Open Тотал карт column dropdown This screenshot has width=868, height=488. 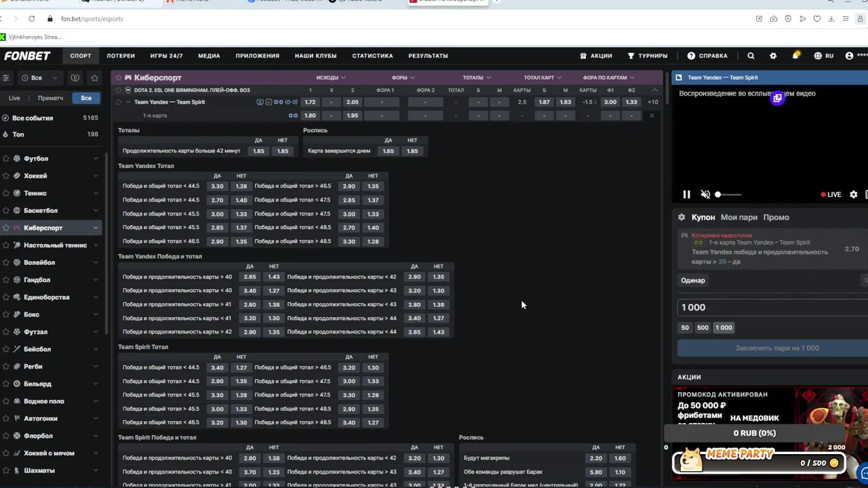tap(542, 77)
